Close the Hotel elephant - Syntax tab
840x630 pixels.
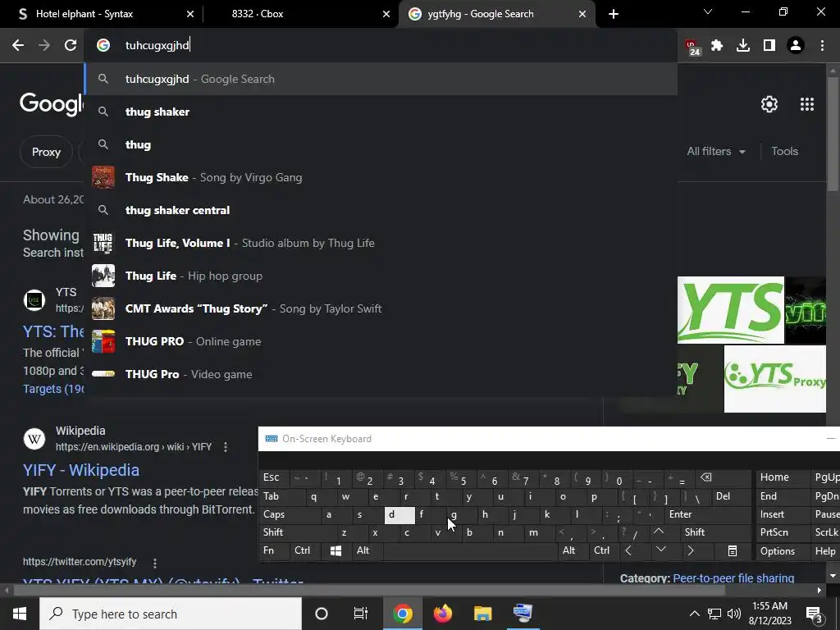click(x=190, y=14)
